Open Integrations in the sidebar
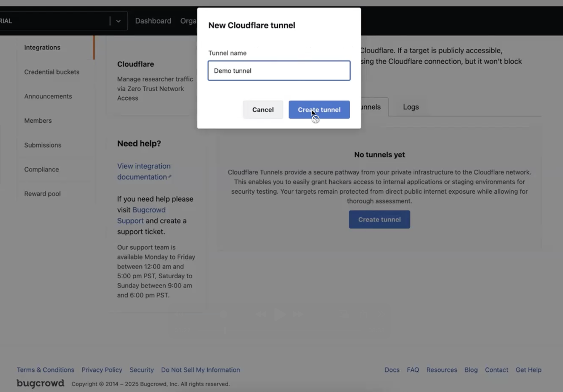 click(42, 48)
